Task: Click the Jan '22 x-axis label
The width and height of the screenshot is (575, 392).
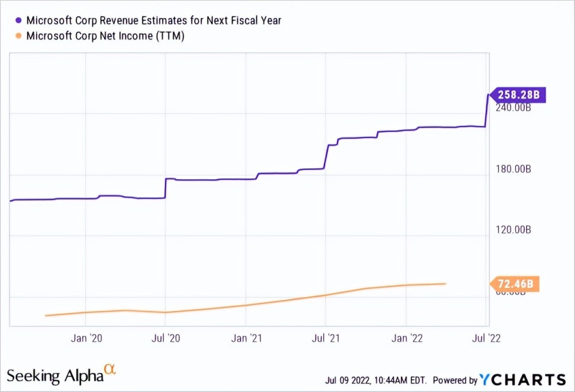Action: point(407,338)
